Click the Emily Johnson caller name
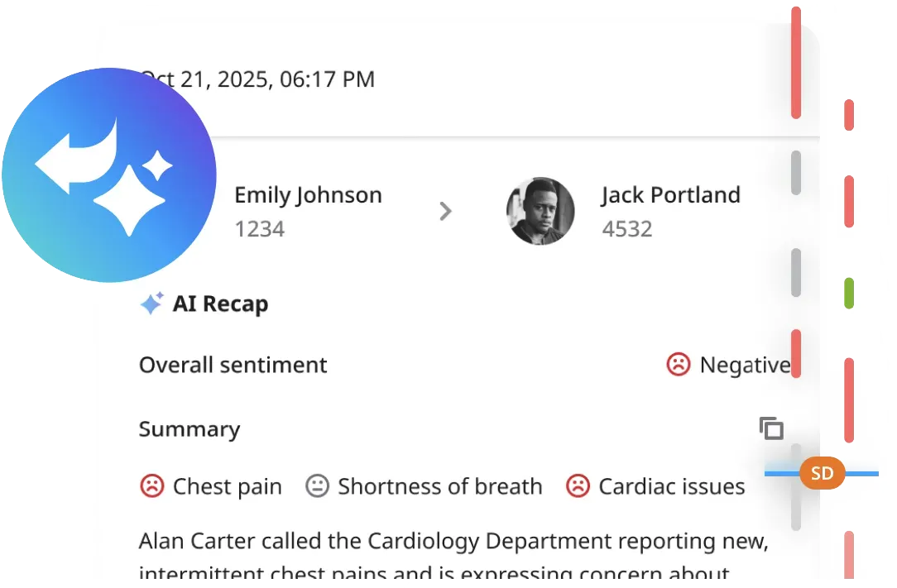This screenshot has width=897, height=588. 308,195
